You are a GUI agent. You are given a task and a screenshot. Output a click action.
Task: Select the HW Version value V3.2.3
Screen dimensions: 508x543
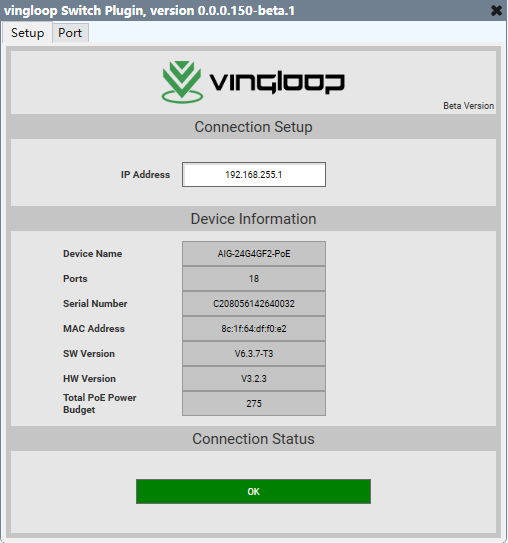click(x=254, y=379)
